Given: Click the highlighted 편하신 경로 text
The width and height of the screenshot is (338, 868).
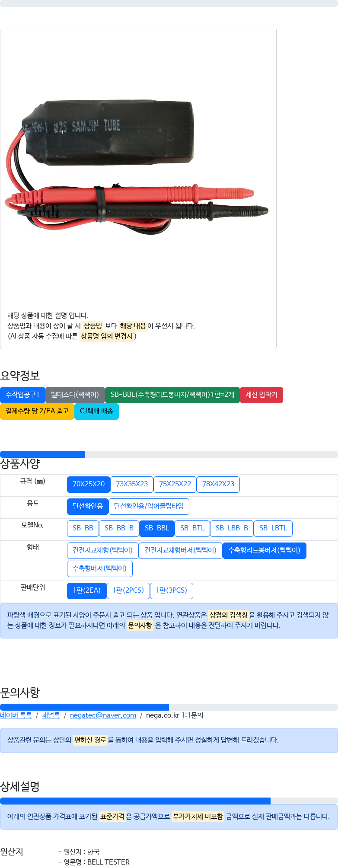Looking at the screenshot, I should 90,740.
